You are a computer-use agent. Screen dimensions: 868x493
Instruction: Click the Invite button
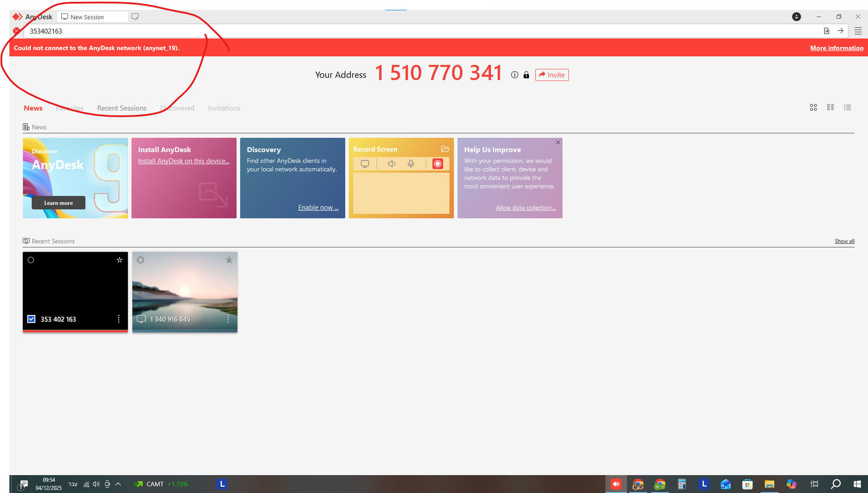coord(551,75)
